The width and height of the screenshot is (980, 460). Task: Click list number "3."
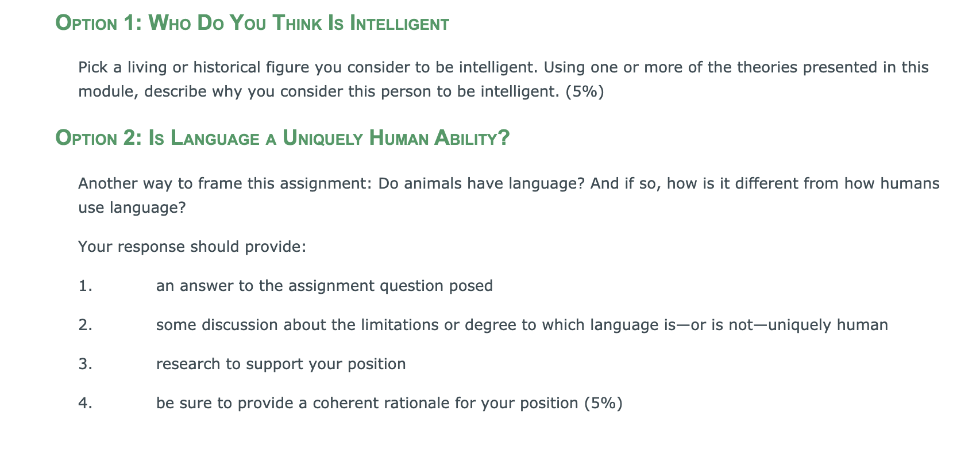pos(85,364)
